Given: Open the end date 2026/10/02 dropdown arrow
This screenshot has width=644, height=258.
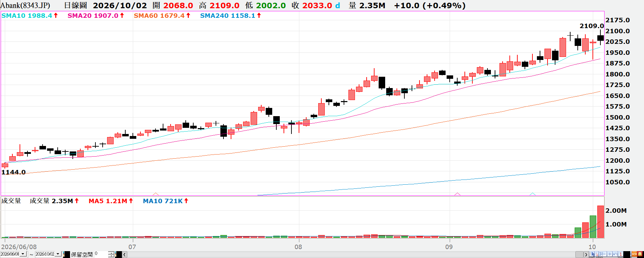Looking at the screenshot, I should 58,254.
